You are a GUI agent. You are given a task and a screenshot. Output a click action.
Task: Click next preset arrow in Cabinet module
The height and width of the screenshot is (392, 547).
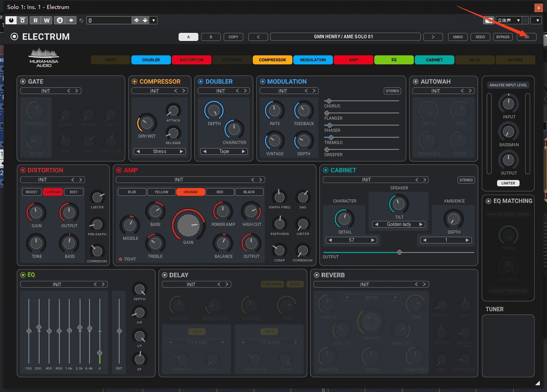click(x=425, y=180)
